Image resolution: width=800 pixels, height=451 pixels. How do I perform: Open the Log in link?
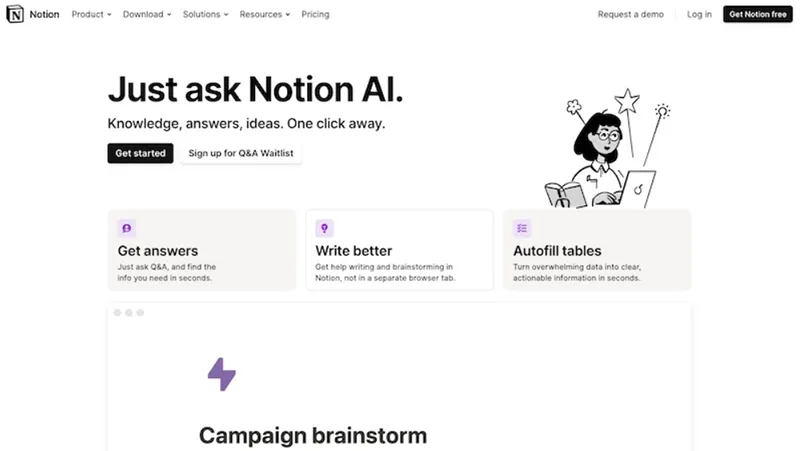click(699, 14)
